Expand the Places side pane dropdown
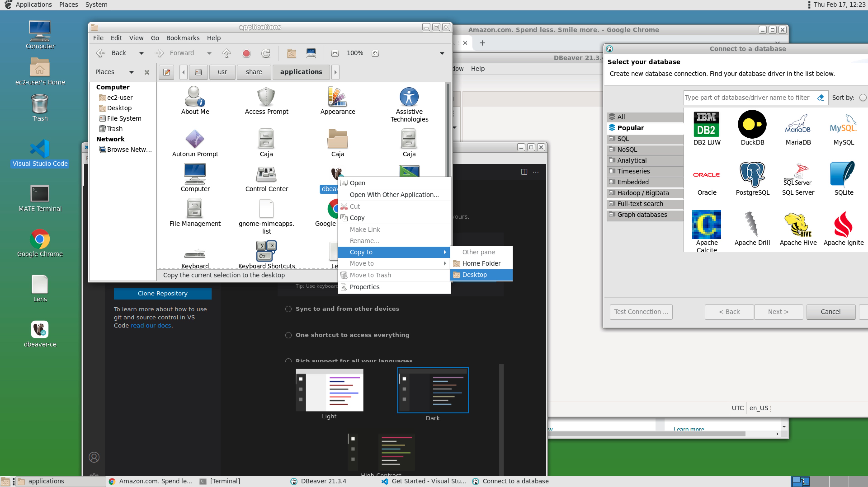This screenshot has width=868, height=487. tap(131, 72)
